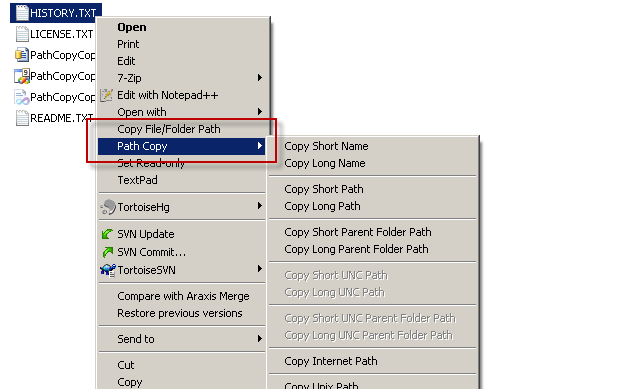Select Copy Long Parent Folder Path

point(356,249)
